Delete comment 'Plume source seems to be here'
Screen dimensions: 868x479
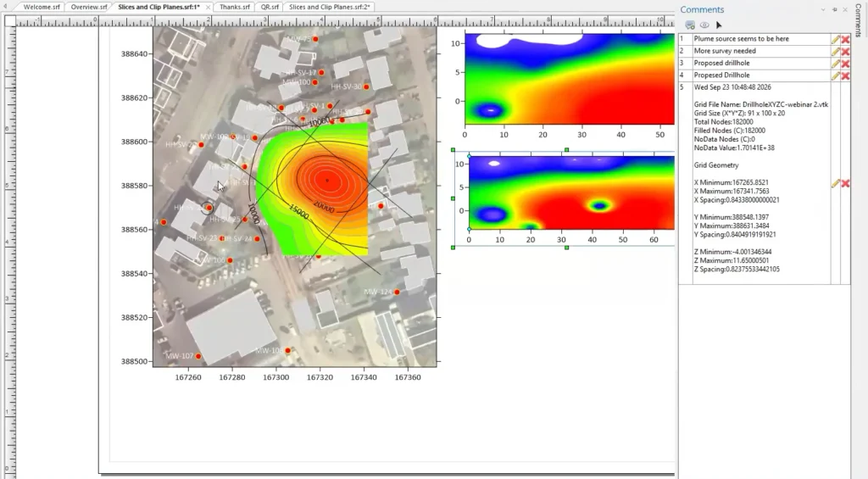(845, 39)
